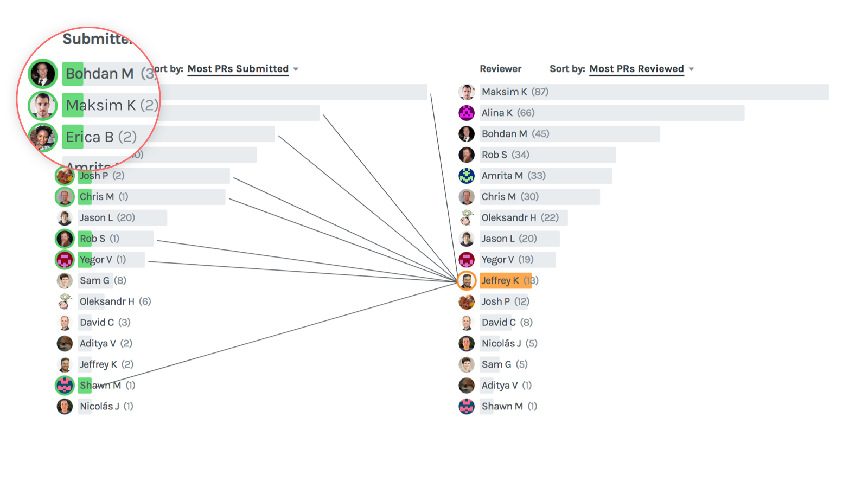
Task: Click Chris M submitter name
Action: click(97, 197)
